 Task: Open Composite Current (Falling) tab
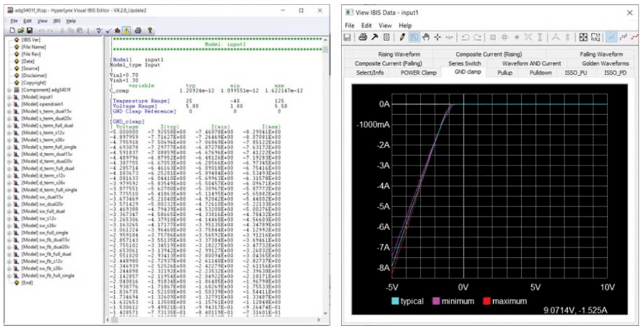pyautogui.click(x=388, y=63)
